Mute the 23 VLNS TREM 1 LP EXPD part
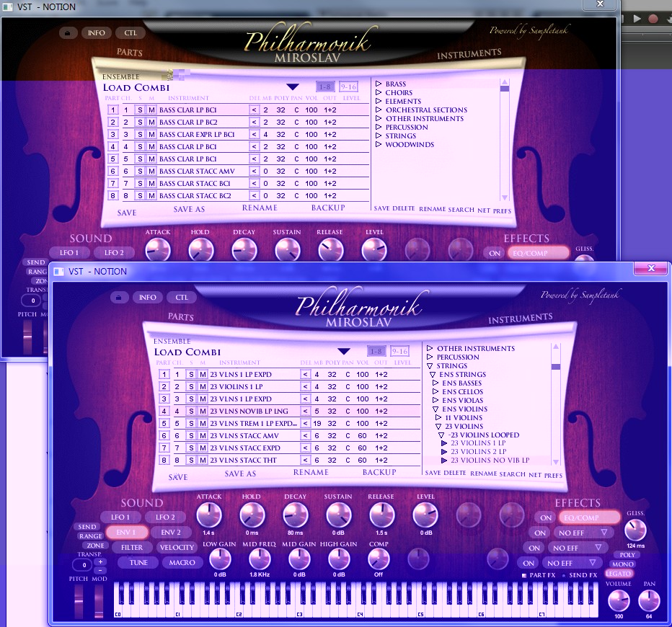This screenshot has width=672, height=627. 203,424
